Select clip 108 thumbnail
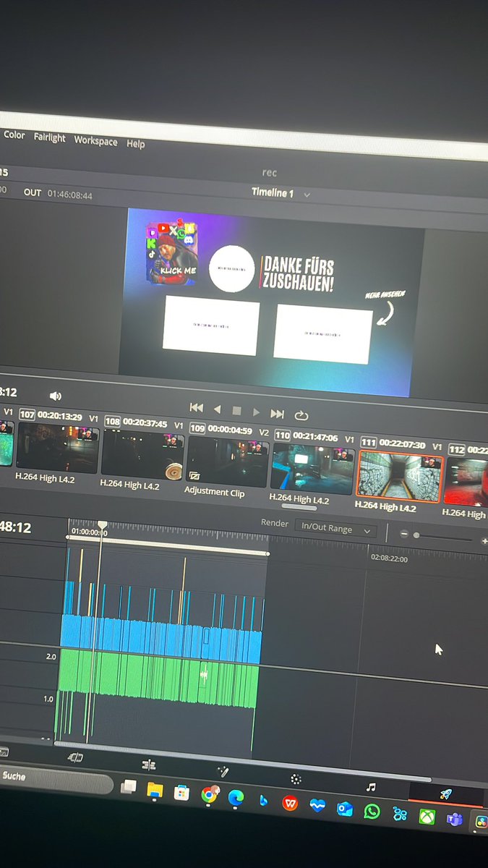Viewport: 488px width, 868px height. tap(142, 454)
